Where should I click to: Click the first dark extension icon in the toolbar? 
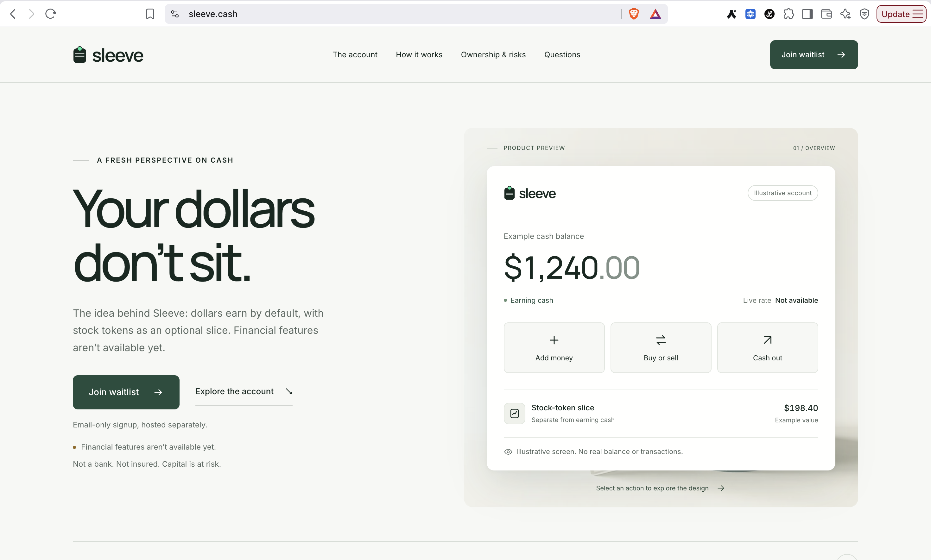(731, 14)
